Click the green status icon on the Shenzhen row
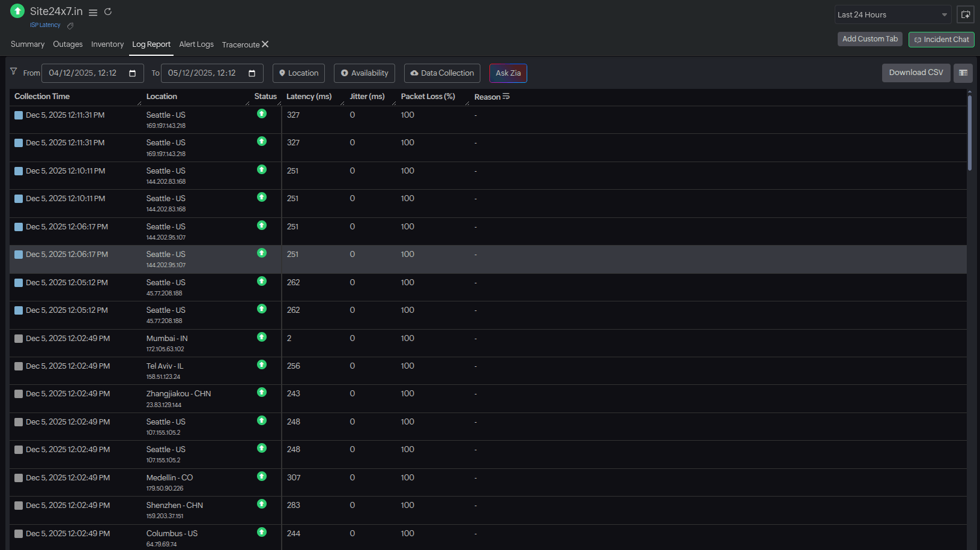 [261, 504]
